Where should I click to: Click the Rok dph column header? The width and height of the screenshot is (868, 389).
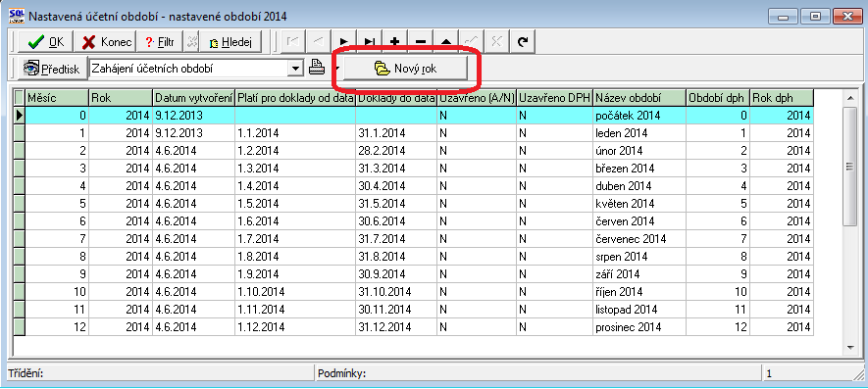point(782,98)
